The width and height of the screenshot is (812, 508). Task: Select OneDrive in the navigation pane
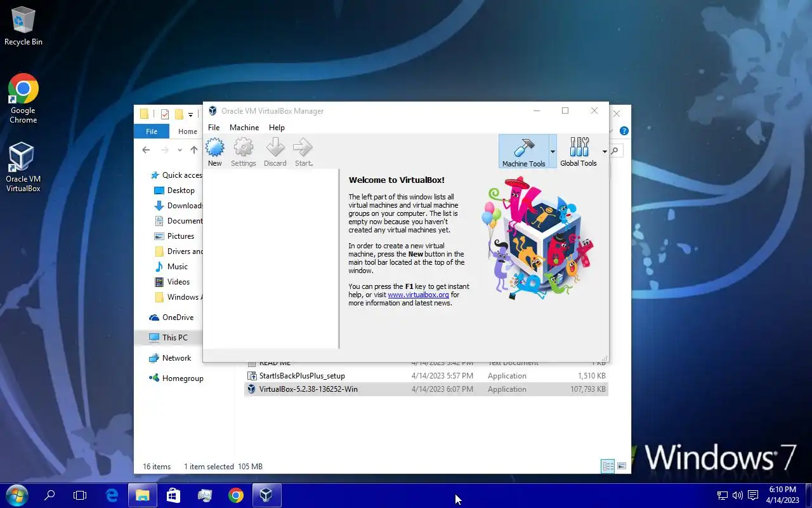coord(171,317)
